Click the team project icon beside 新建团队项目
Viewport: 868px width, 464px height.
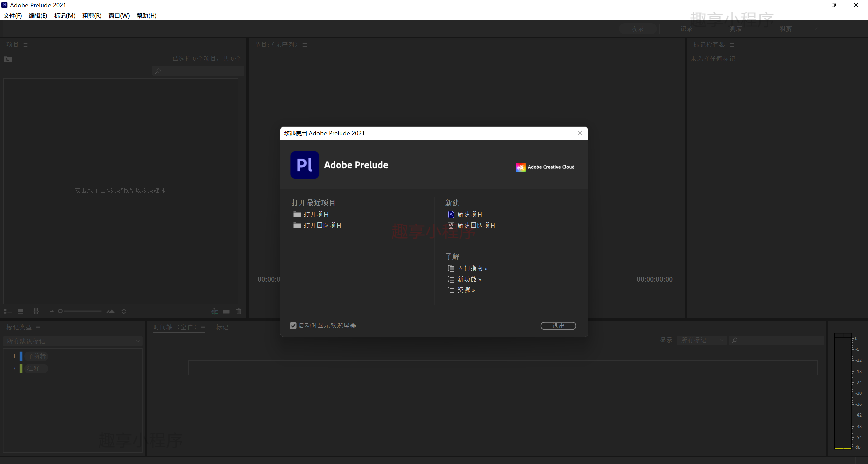click(451, 225)
